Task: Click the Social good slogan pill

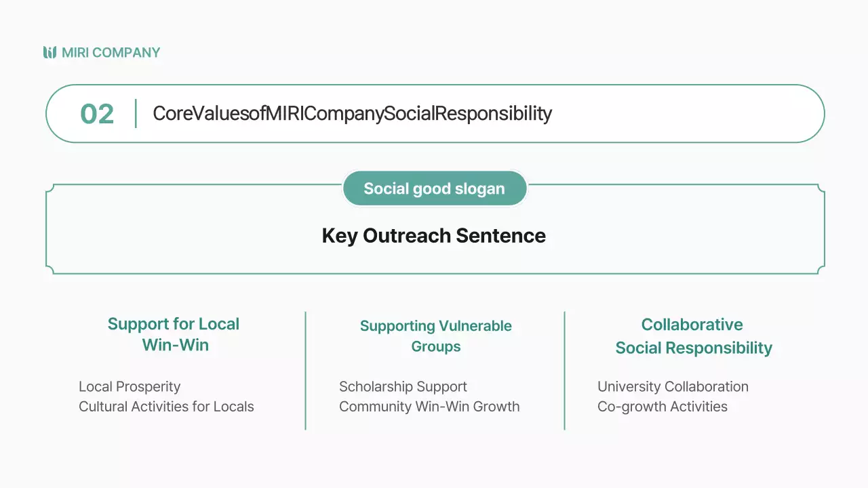Action: 434,188
